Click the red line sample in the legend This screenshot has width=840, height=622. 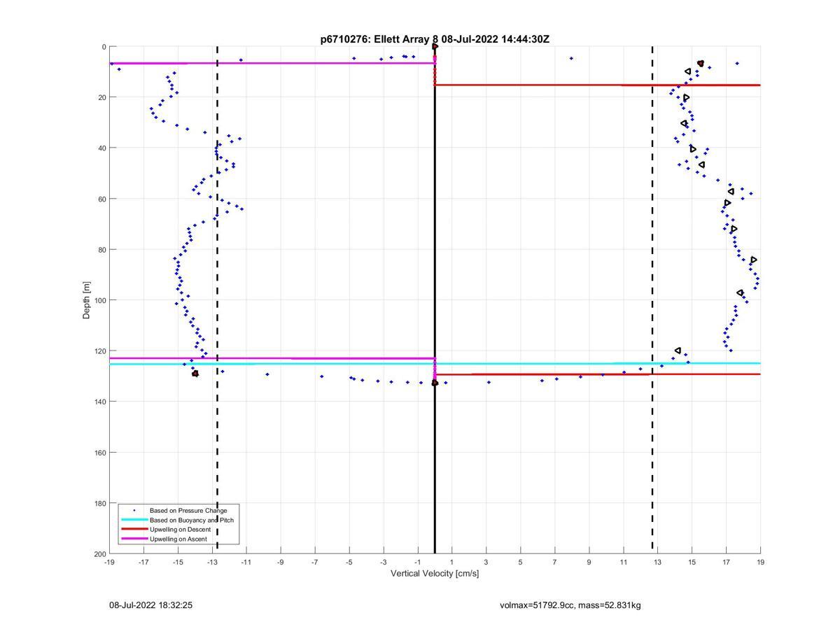[134, 530]
